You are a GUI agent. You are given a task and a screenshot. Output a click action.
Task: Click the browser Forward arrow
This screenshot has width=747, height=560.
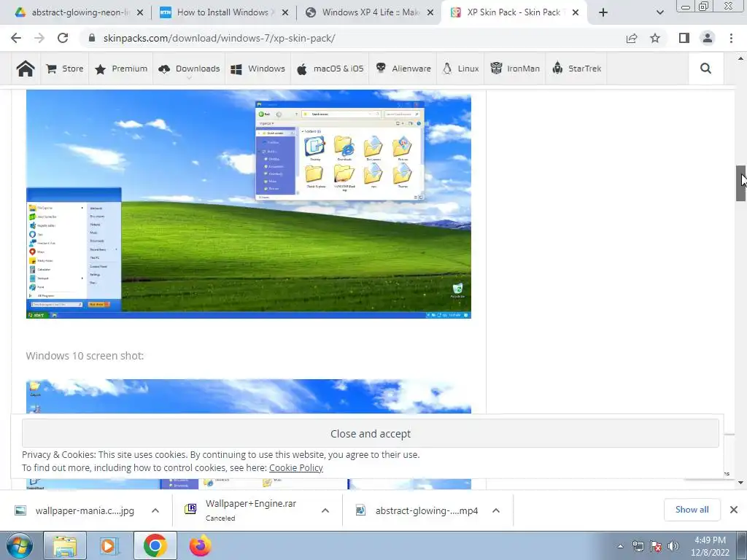(x=39, y=38)
